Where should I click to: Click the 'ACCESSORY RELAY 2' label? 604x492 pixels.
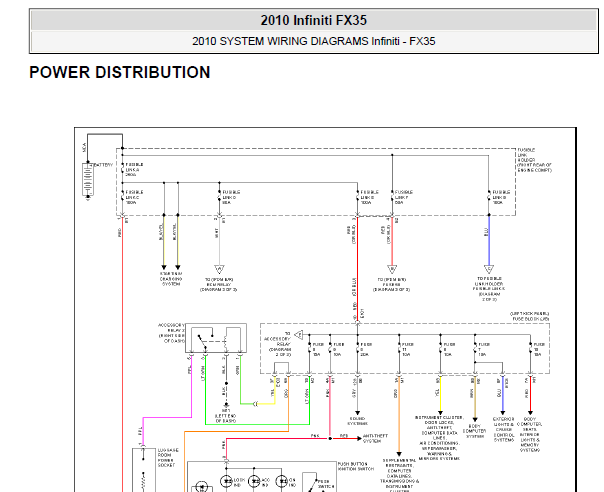(171, 333)
